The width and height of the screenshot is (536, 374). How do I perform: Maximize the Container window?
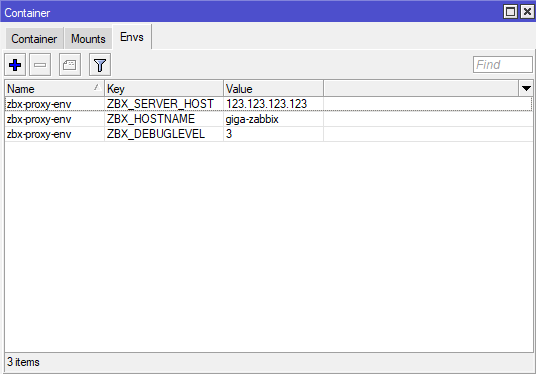pos(510,12)
